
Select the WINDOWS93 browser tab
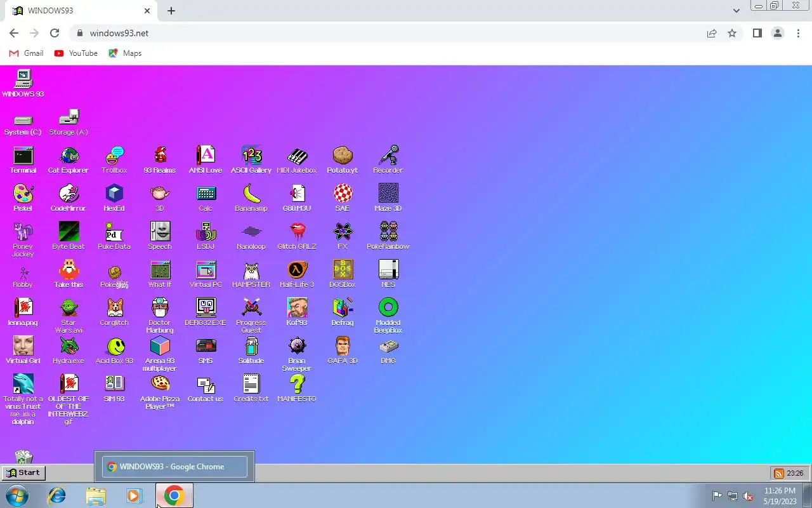tap(81, 11)
